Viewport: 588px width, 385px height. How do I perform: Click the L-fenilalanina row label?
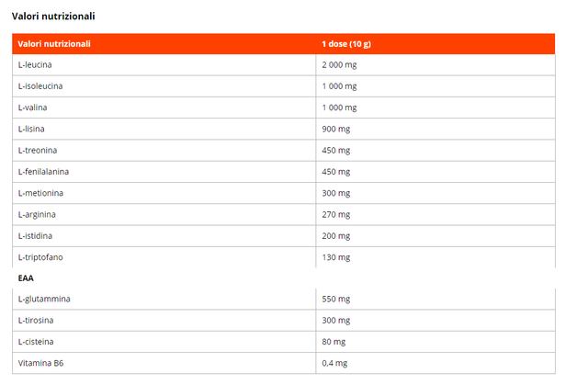coord(43,172)
